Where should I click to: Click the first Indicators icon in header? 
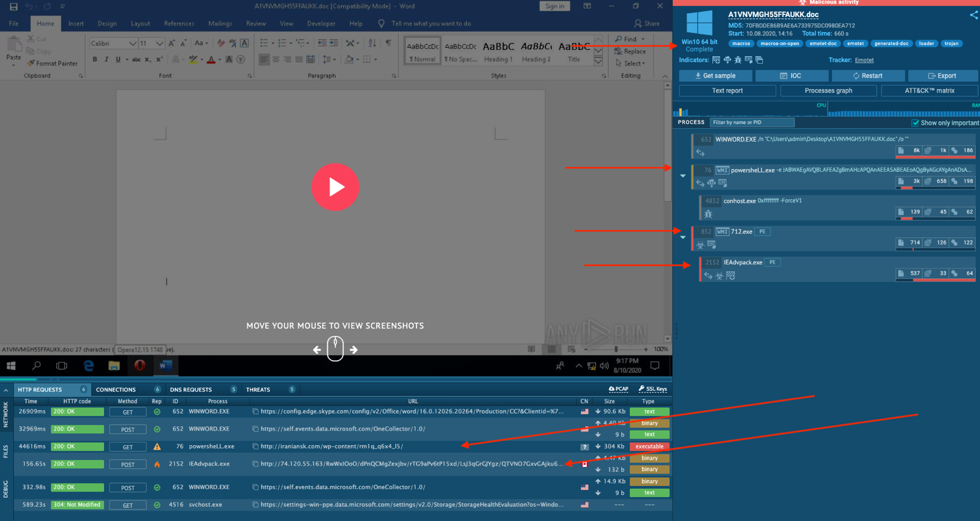click(x=716, y=60)
